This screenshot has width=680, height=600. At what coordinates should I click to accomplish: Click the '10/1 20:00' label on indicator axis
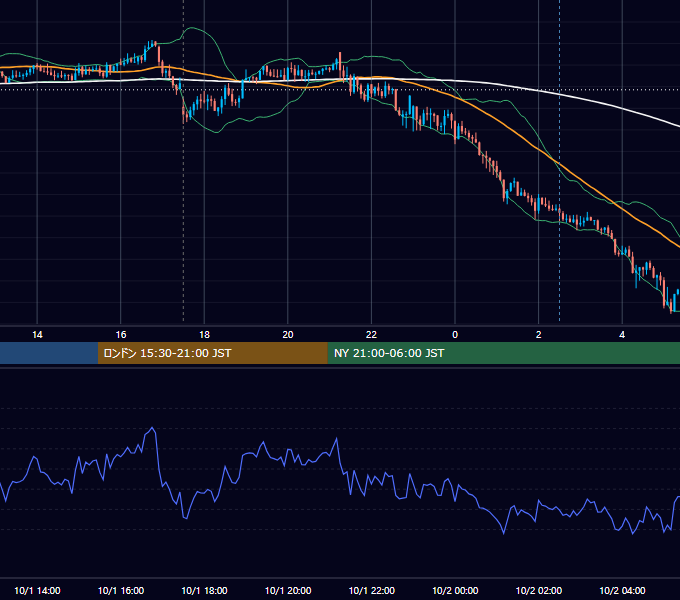click(288, 590)
